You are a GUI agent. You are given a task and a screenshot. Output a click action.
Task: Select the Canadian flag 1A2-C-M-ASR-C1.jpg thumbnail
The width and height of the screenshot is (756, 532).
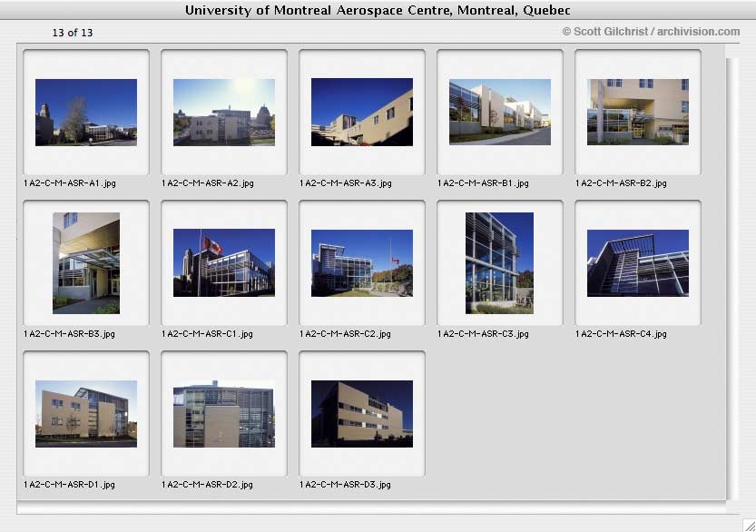point(223,263)
